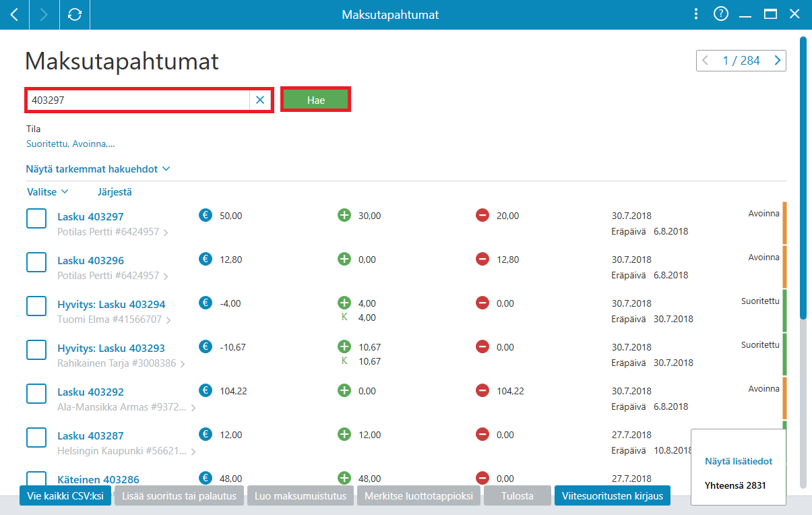This screenshot has width=812, height=515.
Task: Open patient Potilas Pertti under Lasku 403296
Action: pos(113,276)
